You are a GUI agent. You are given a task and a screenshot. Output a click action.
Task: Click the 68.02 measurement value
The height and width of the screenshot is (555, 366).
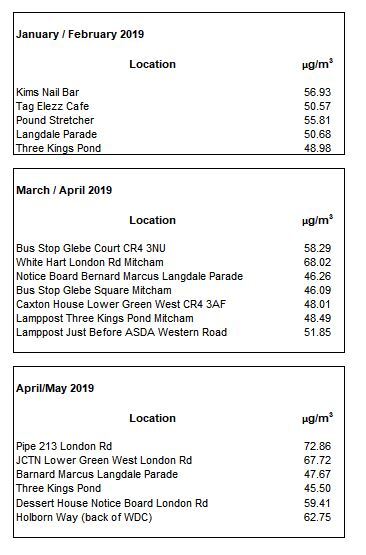coord(318,262)
